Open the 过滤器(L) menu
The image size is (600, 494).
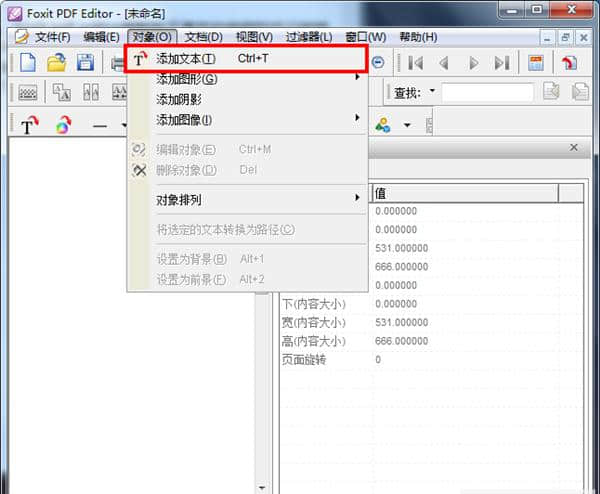click(x=309, y=37)
